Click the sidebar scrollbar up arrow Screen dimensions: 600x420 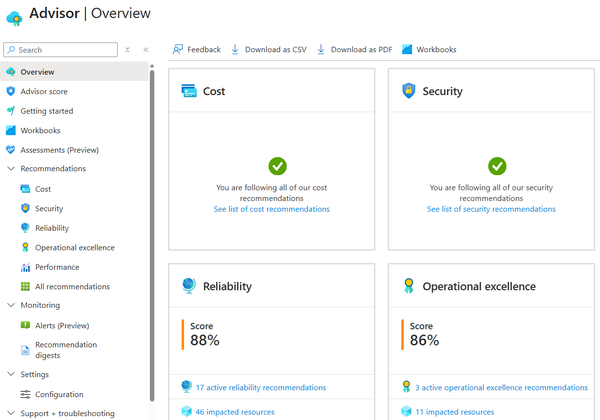pos(152,66)
